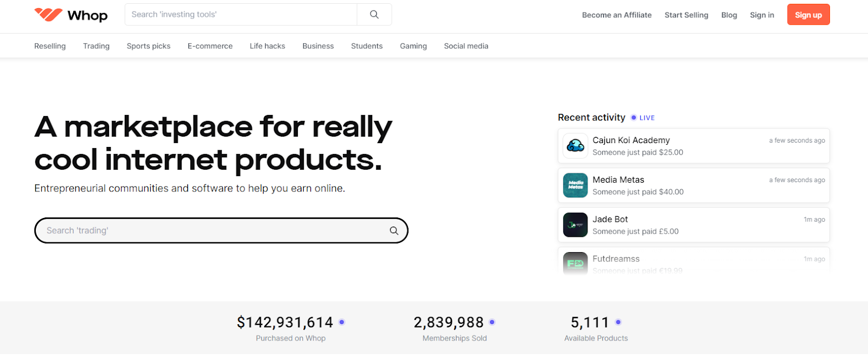Open the Students category
This screenshot has height=360, width=868.
pos(367,46)
